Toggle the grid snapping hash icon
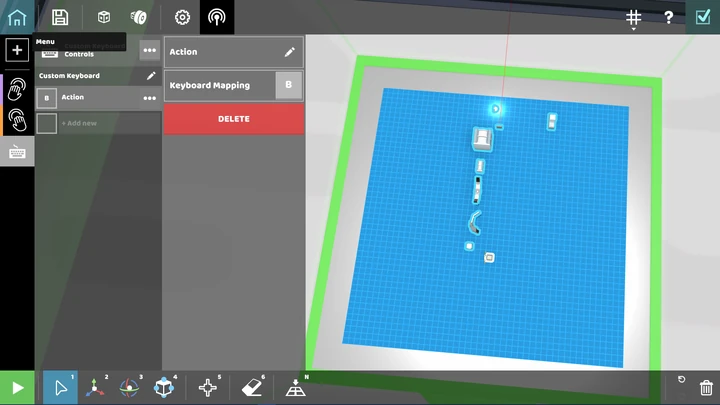The height and width of the screenshot is (405, 720). 633,18
